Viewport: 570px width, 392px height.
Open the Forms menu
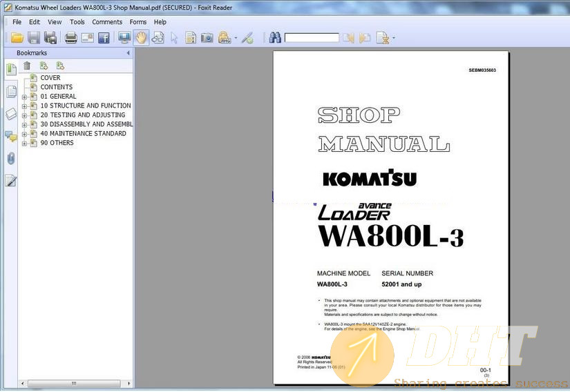(x=137, y=22)
